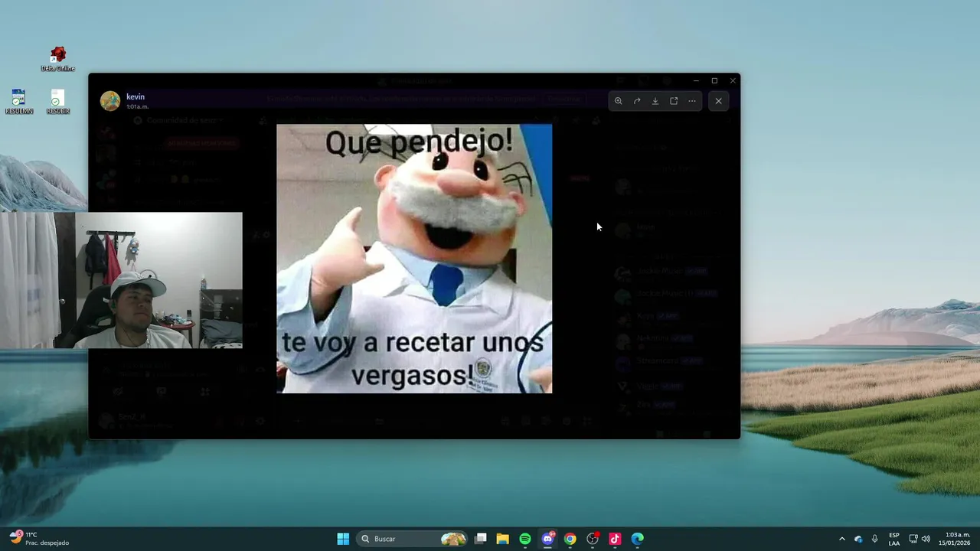The width and height of the screenshot is (980, 551).
Task: Open Microsoft Edge from the taskbar
Action: (637, 539)
